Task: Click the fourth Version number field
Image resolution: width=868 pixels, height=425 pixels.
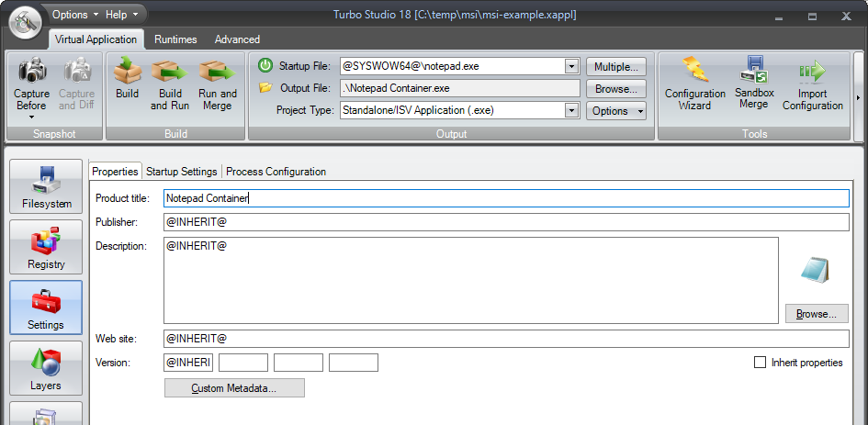Action: coord(354,363)
